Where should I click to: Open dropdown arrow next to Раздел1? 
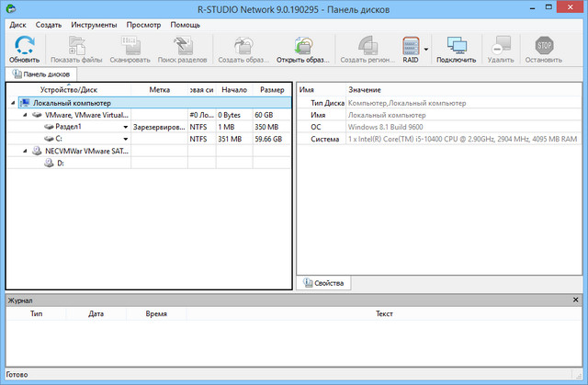coord(125,128)
